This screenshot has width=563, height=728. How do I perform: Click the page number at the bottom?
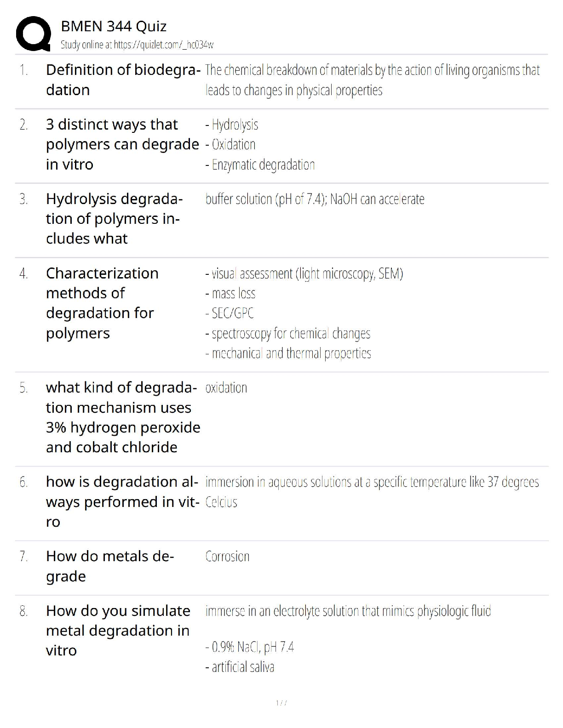click(281, 703)
